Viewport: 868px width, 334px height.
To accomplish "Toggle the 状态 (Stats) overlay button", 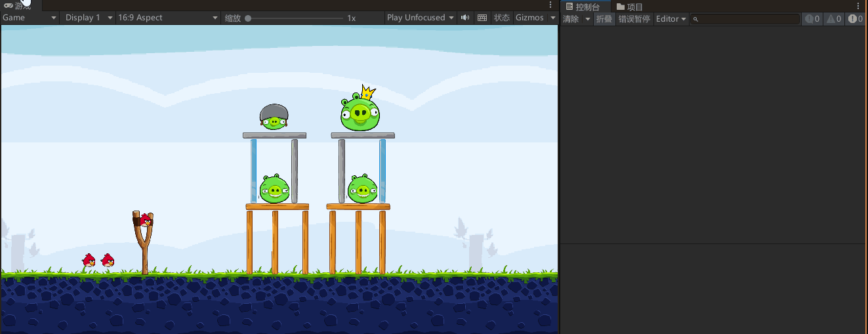I will point(502,18).
